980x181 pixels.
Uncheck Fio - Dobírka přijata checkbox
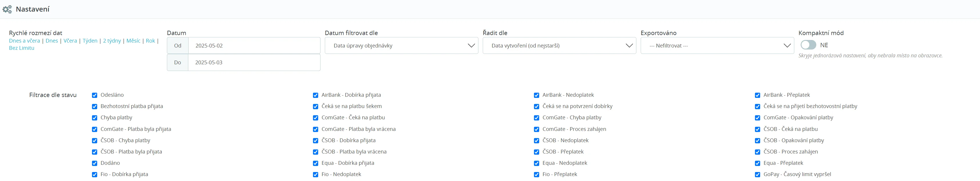pyautogui.click(x=95, y=175)
